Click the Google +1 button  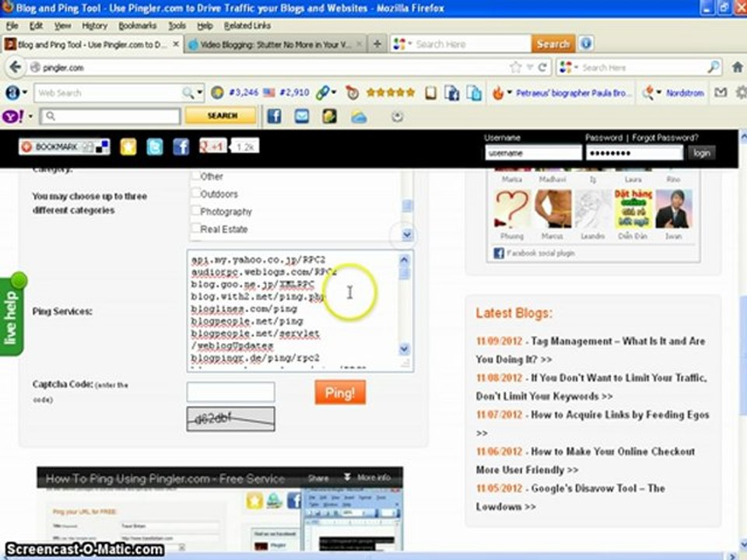(x=212, y=146)
